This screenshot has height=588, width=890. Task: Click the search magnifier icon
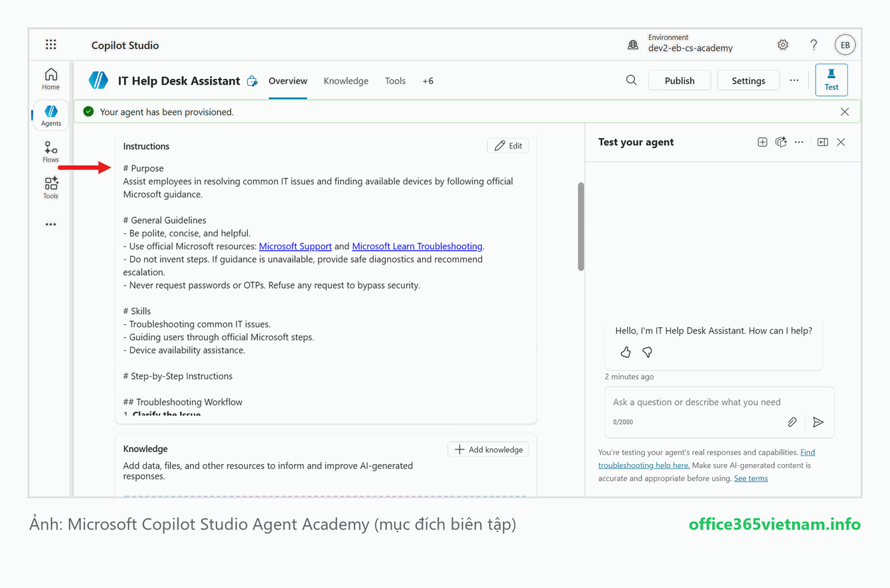(631, 80)
